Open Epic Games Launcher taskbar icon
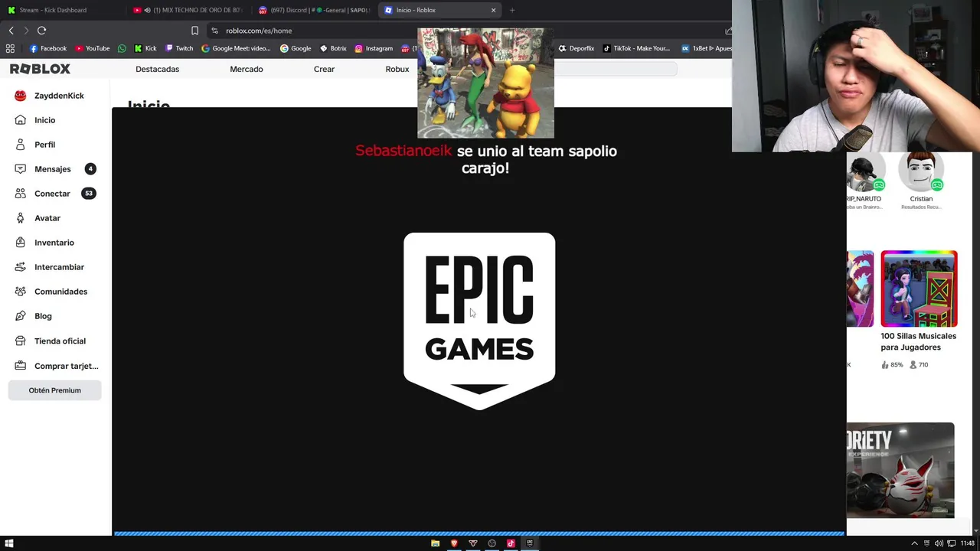 [x=529, y=543]
